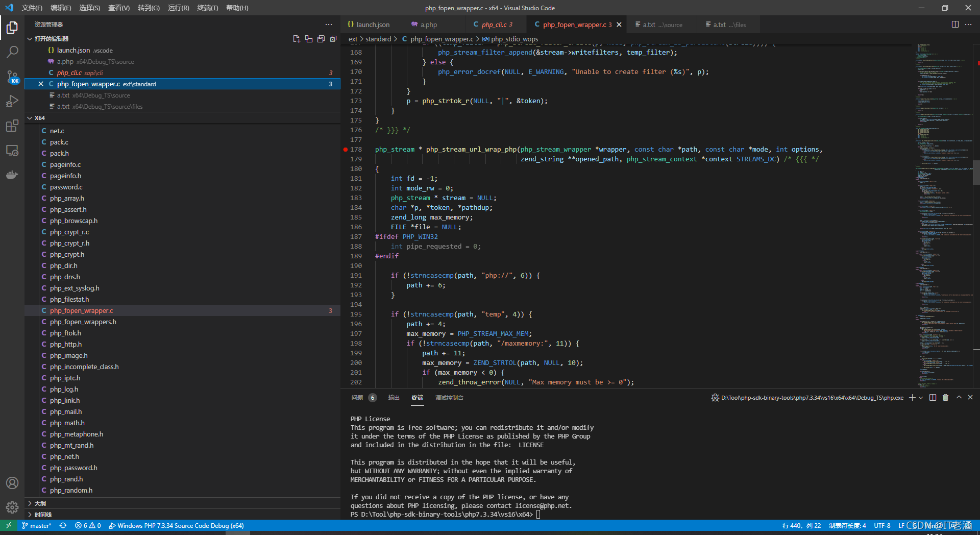Open Manage gear icon in activity bar

point(12,507)
